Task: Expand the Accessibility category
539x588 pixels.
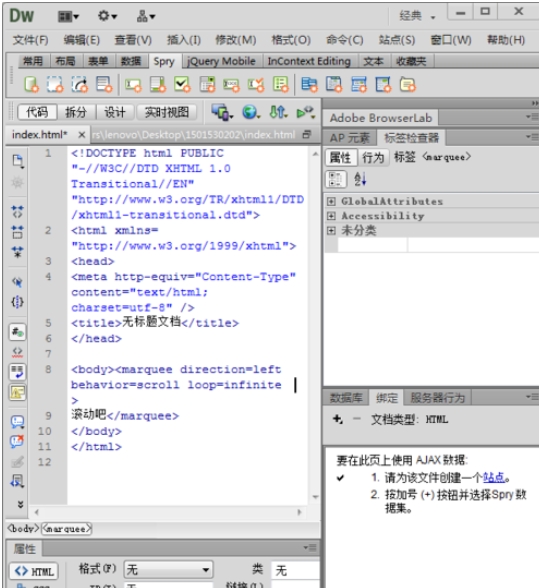Action: point(331,216)
